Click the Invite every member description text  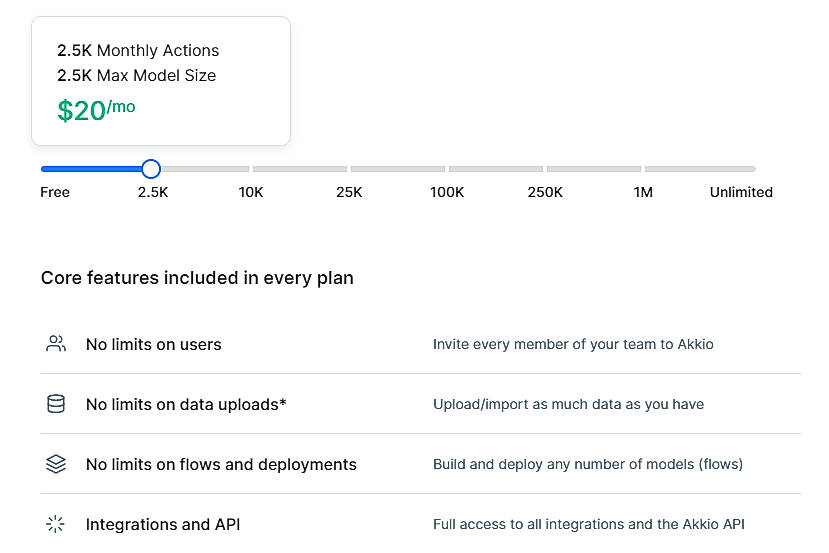click(x=573, y=344)
